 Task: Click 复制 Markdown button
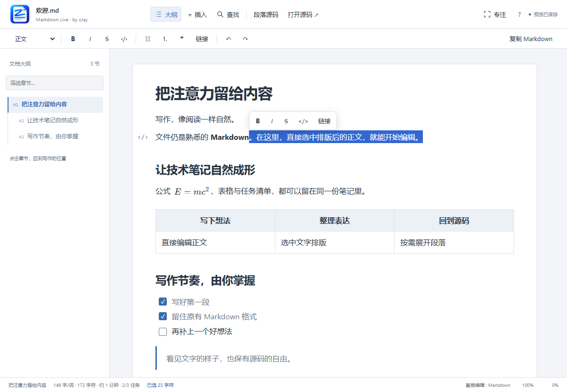(x=531, y=39)
